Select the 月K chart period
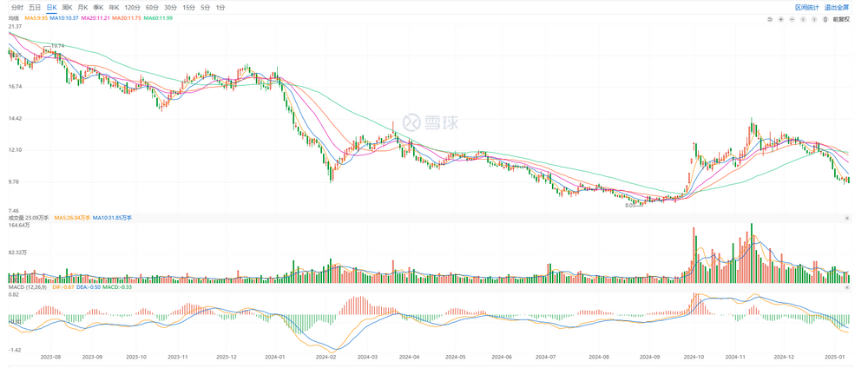Image resolution: width=868 pixels, height=368 pixels. [83, 7]
